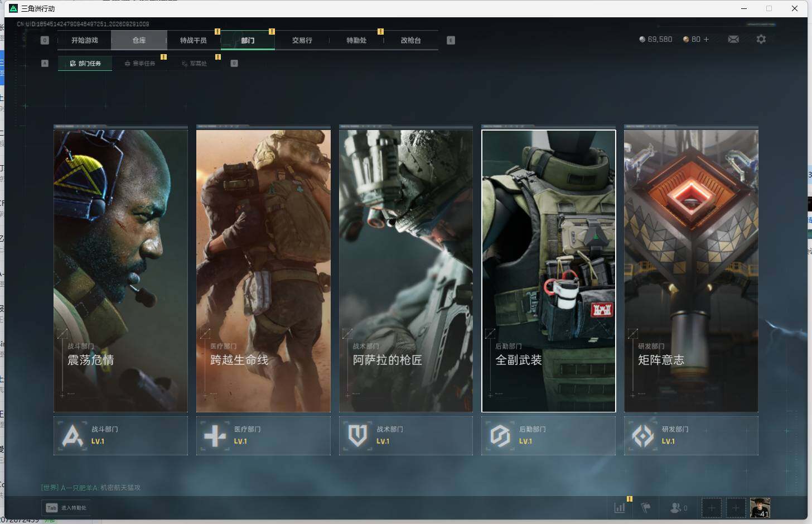This screenshot has height=524, width=812.
Task: Click the D next sub-tab key icon
Action: [x=234, y=64]
